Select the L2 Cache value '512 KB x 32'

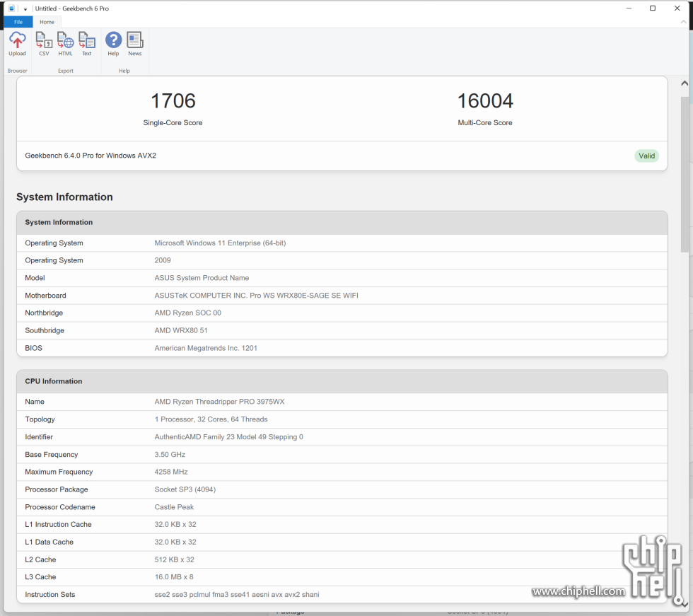(x=174, y=560)
